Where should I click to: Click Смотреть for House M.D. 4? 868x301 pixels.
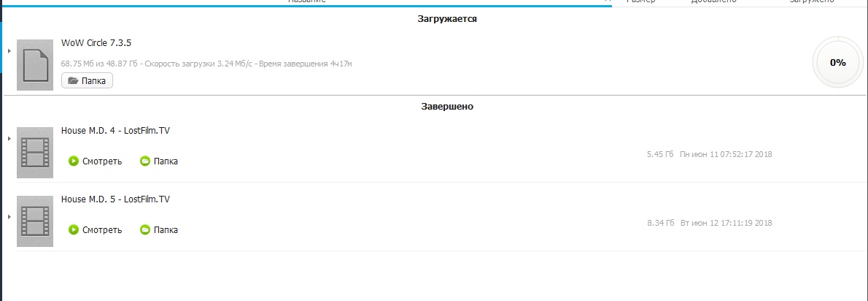pos(96,161)
